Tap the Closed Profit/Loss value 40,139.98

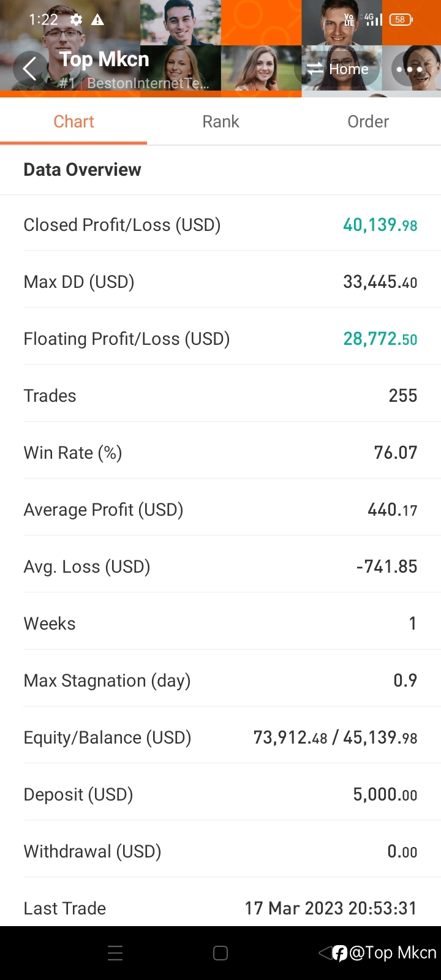(x=380, y=225)
